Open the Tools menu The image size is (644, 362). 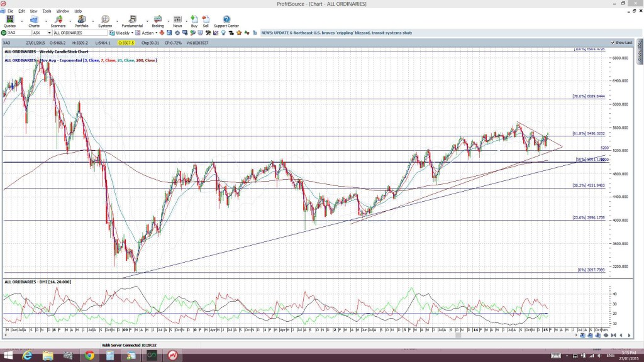[x=47, y=11]
